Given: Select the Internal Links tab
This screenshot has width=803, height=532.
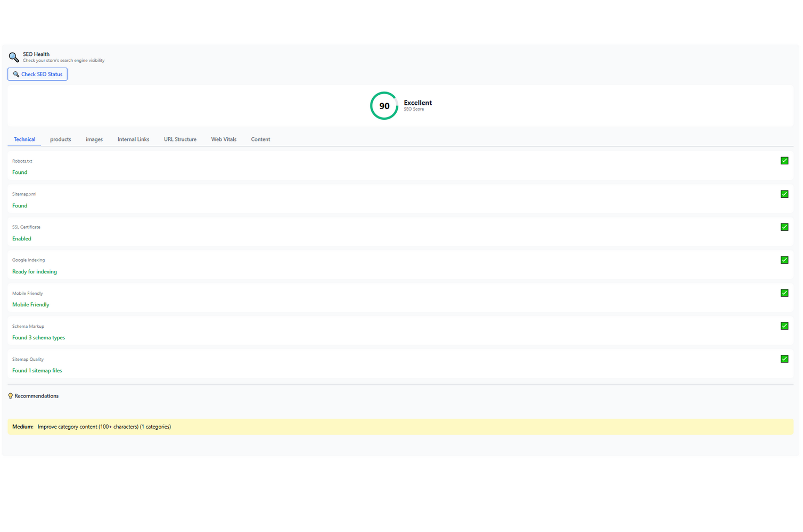Looking at the screenshot, I should pos(133,139).
